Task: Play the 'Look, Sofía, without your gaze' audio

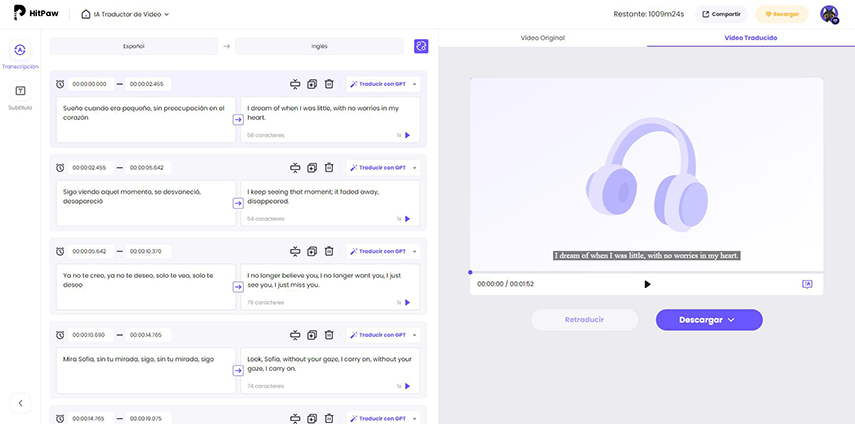Action: (x=407, y=386)
